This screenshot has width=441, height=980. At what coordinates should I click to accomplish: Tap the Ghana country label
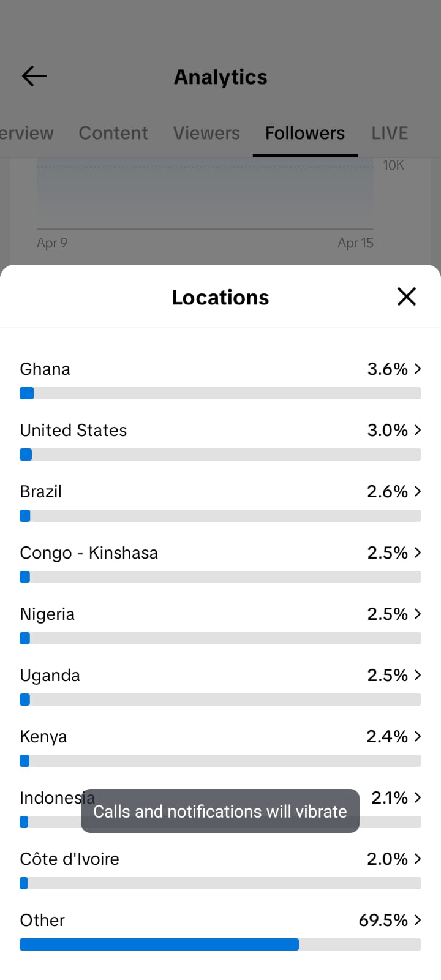[45, 369]
